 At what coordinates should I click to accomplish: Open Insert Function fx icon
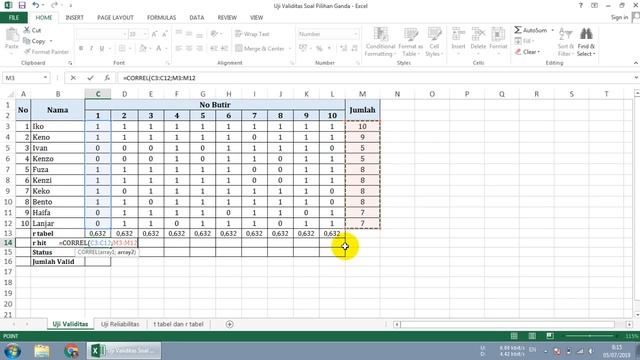[107, 78]
